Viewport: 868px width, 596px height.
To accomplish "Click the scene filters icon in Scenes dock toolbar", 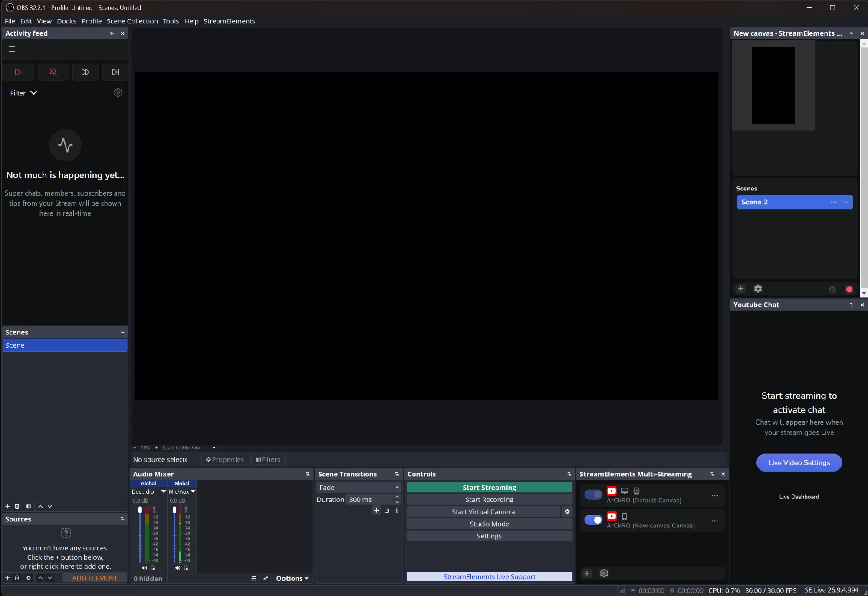I will coord(28,506).
